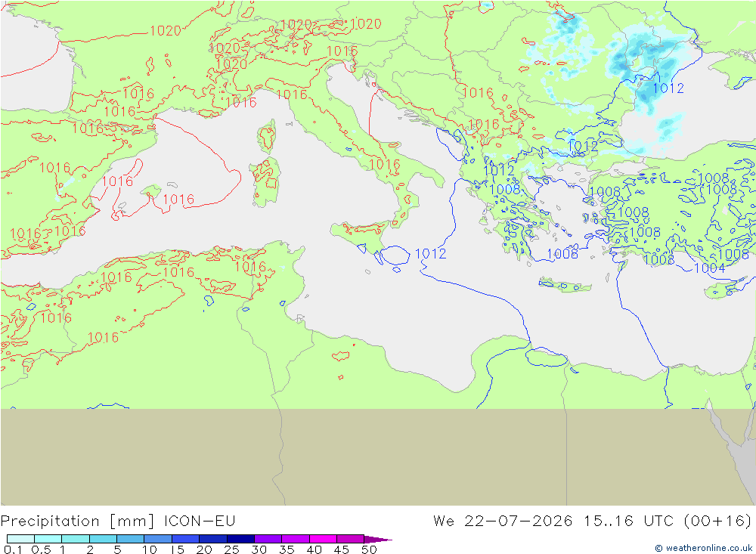Click the '30' legend value
756x554 pixels.
point(259,549)
